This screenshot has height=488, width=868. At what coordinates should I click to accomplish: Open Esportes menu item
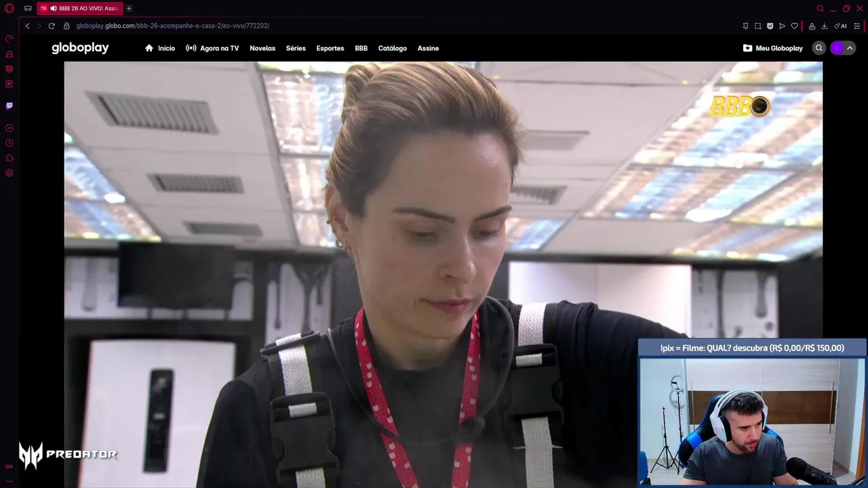click(x=330, y=48)
